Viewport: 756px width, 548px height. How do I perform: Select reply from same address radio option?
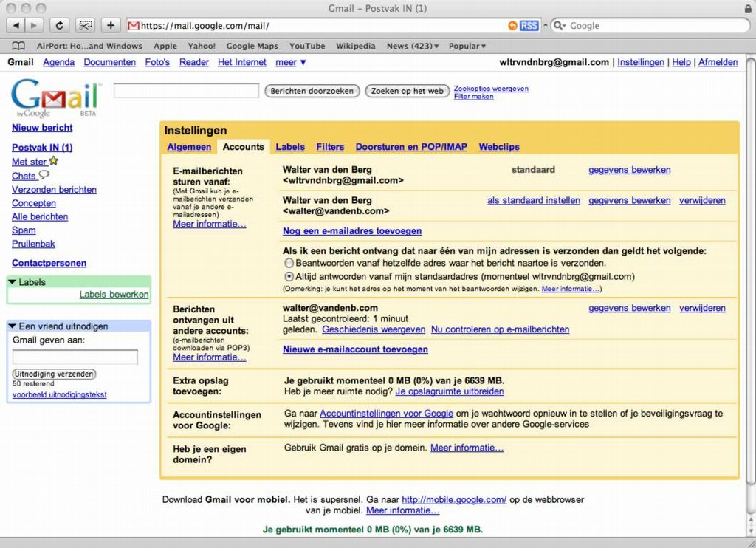tap(289, 263)
